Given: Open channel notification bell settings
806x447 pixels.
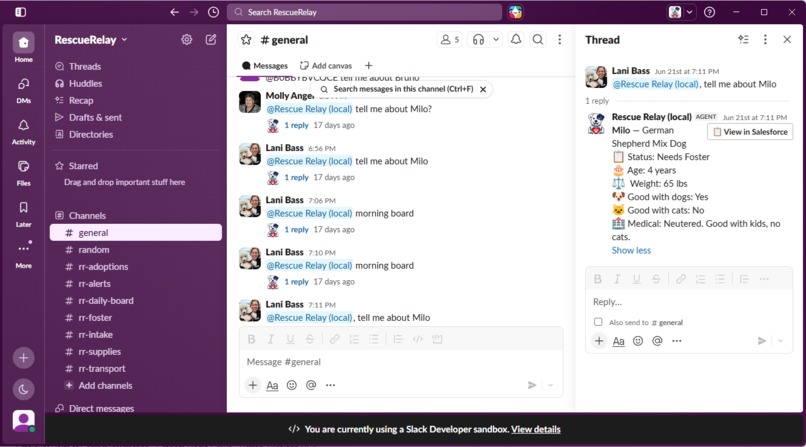Looking at the screenshot, I should 516,40.
